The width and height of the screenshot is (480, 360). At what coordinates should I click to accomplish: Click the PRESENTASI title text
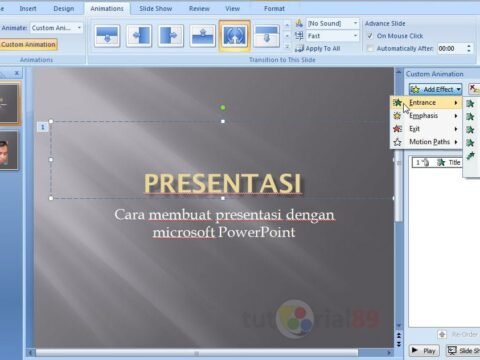coord(223,183)
